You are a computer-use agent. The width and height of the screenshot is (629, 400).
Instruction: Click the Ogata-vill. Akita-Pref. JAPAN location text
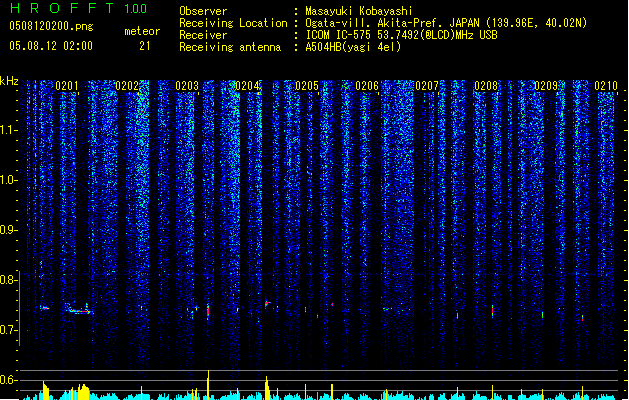pos(446,23)
